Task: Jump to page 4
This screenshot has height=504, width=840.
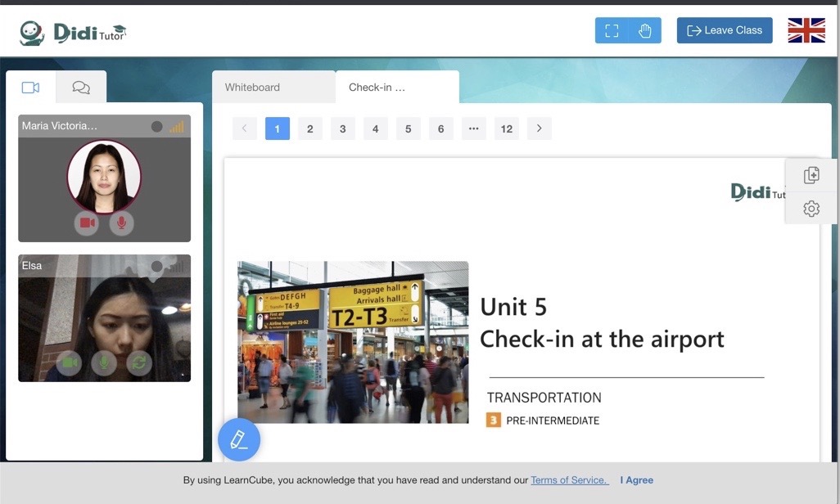Action: 375,128
